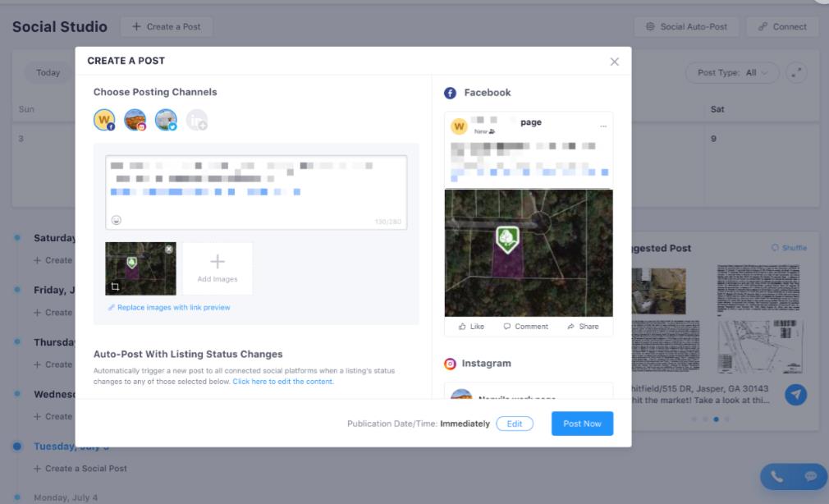Click the Post Now button

point(582,424)
